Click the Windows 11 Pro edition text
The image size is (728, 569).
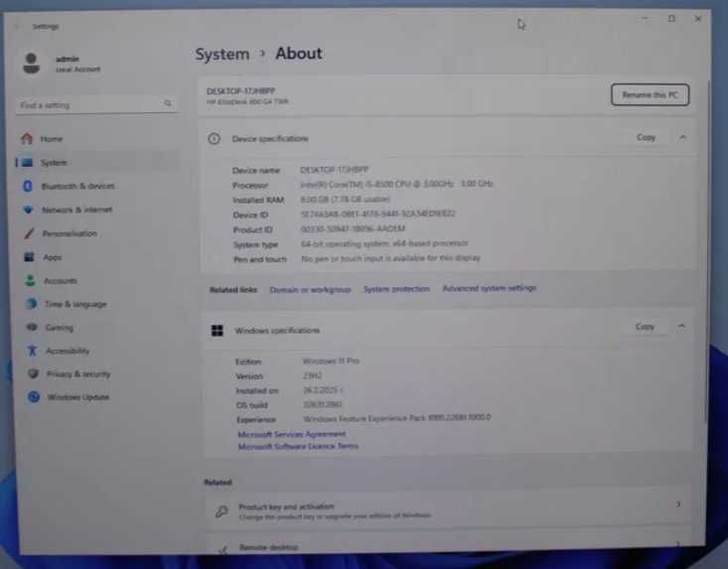coord(331,360)
